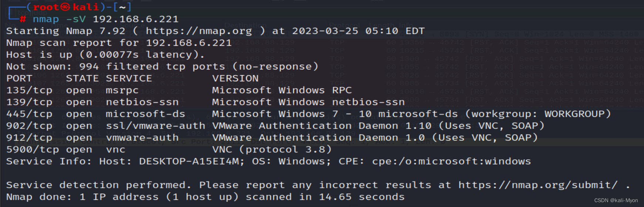Click the SERVICE column header
This screenshot has width=644, height=207.
click(x=129, y=78)
